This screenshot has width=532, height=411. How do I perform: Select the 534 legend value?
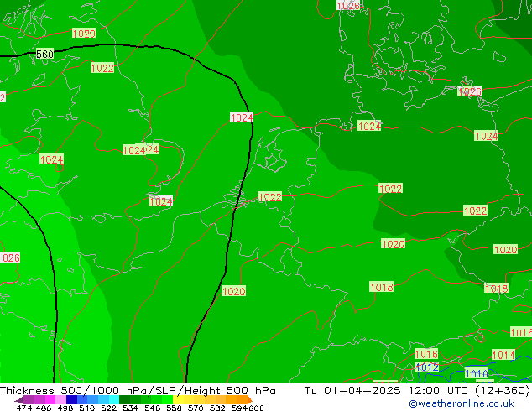[x=130, y=408]
